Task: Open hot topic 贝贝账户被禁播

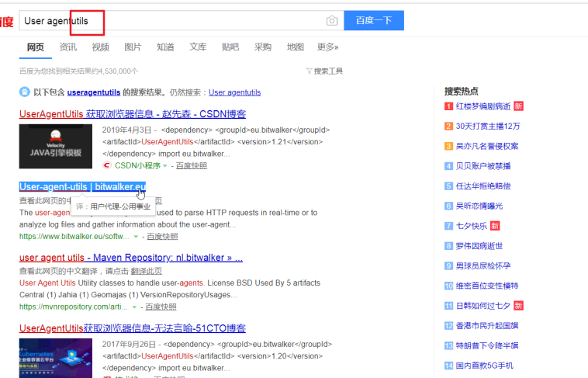Action: 483,166
